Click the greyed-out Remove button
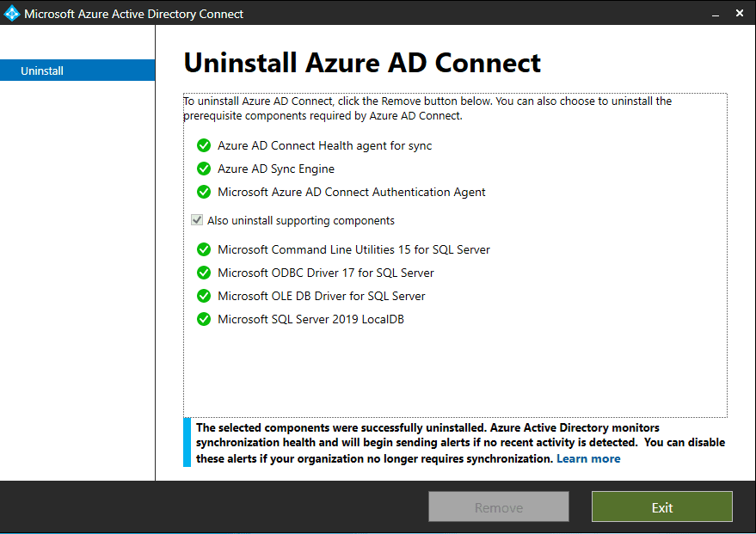The image size is (756, 534). (499, 507)
